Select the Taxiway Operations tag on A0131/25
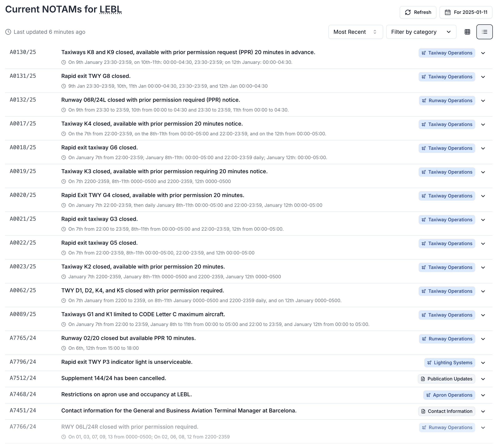 coord(447,77)
